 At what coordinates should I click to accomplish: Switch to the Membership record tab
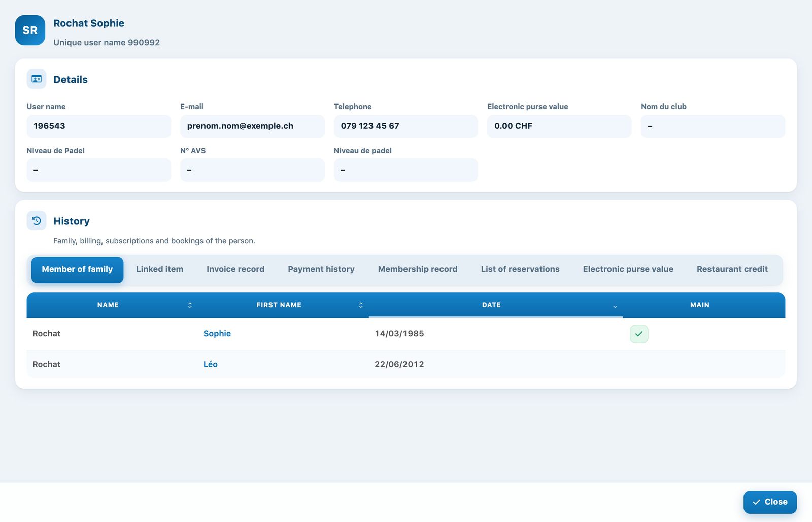point(418,269)
